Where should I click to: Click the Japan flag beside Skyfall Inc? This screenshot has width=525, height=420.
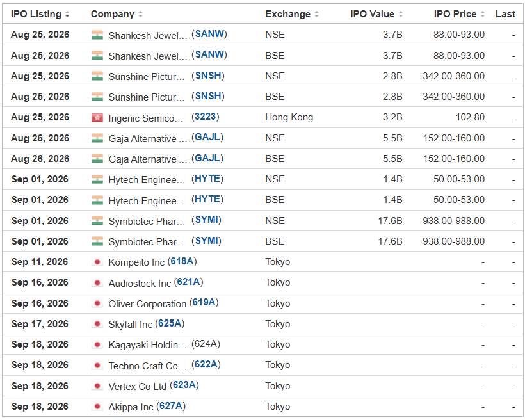(x=97, y=324)
